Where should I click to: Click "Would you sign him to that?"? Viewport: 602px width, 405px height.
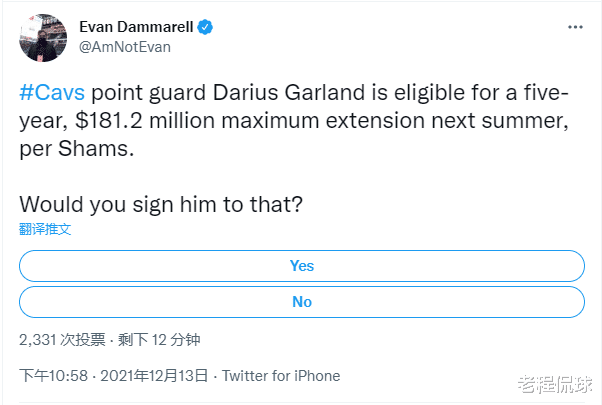(x=162, y=203)
